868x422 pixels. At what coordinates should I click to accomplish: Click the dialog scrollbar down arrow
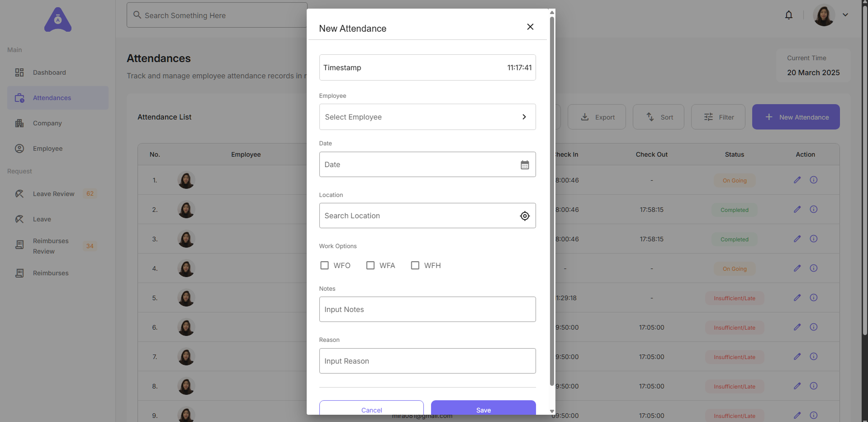click(552, 411)
